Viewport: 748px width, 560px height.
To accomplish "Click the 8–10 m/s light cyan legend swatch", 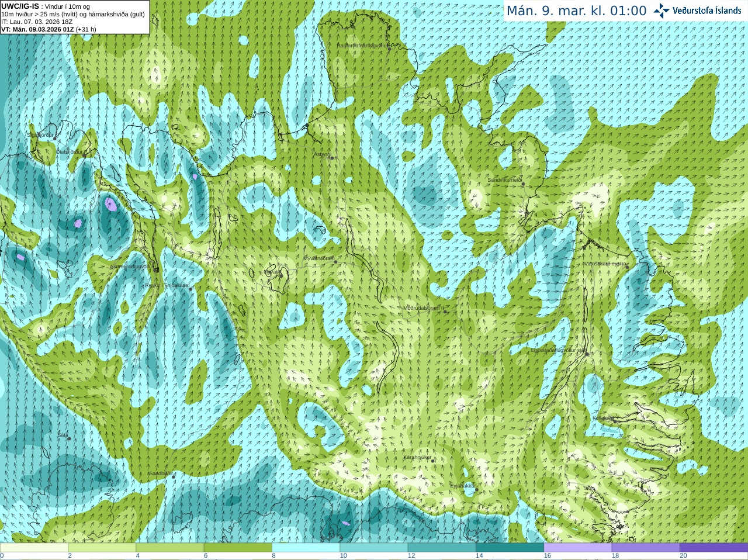I will click(x=306, y=548).
